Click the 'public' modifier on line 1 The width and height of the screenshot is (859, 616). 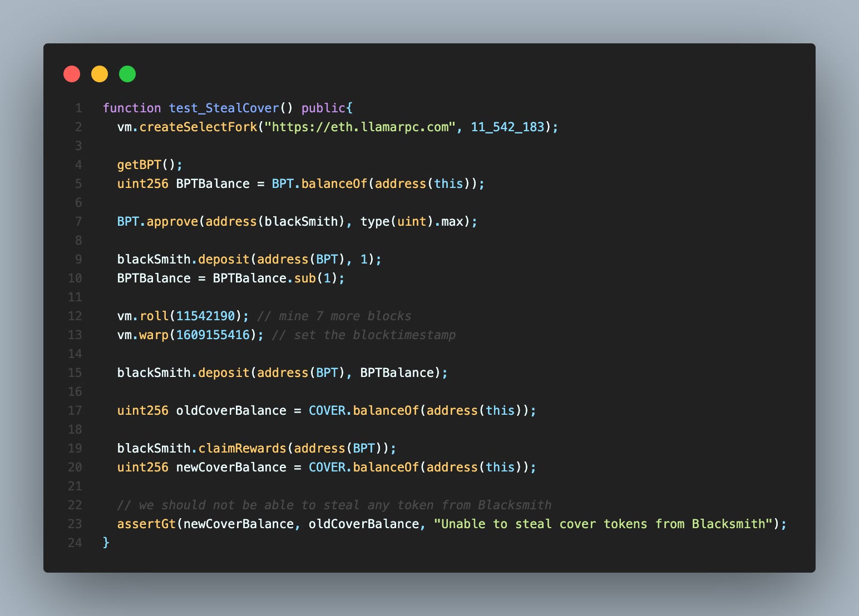(x=323, y=108)
